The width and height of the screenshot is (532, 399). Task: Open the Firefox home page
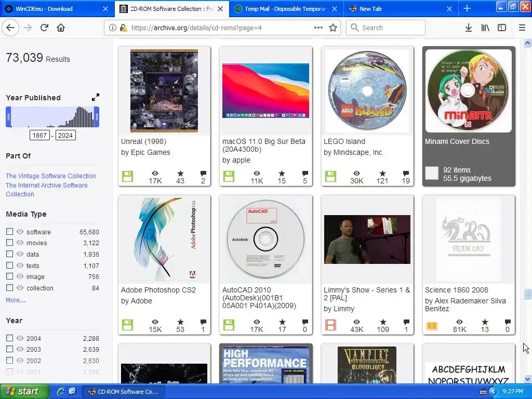click(61, 28)
